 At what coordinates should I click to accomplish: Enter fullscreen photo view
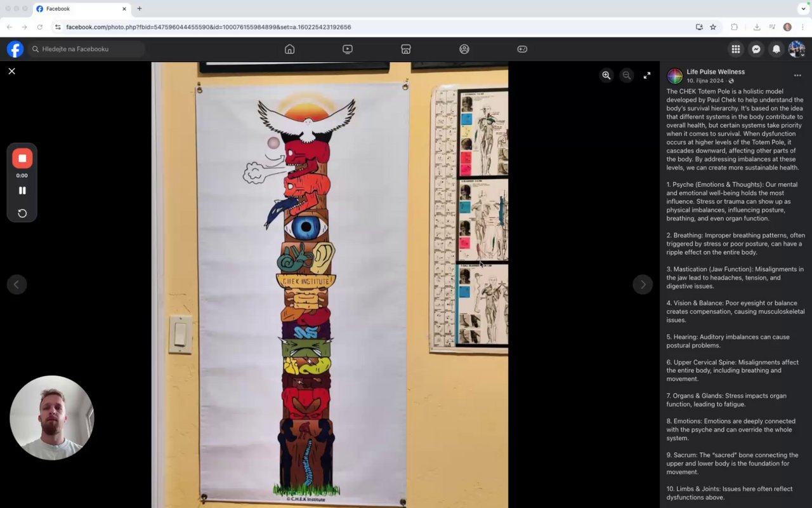(x=647, y=76)
